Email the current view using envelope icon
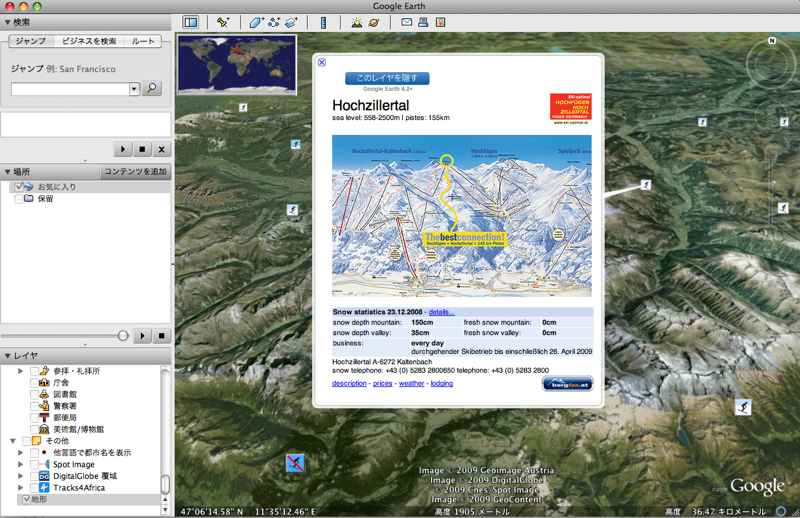 coord(406,22)
